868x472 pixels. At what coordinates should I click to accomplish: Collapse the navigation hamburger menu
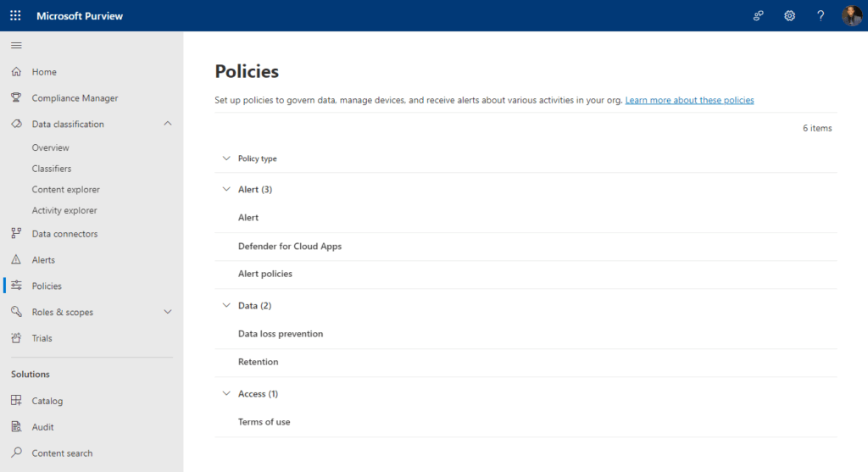(17, 46)
